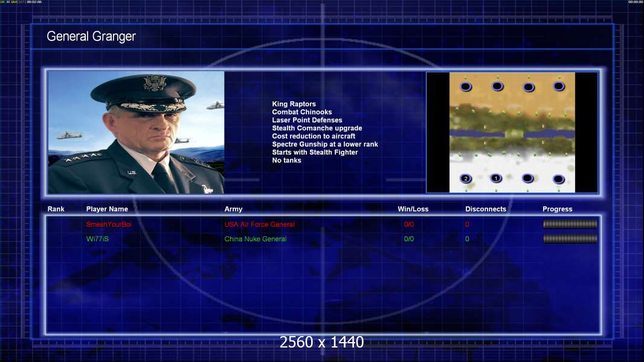
Task: Click the "Progress" column header
Action: coord(558,209)
